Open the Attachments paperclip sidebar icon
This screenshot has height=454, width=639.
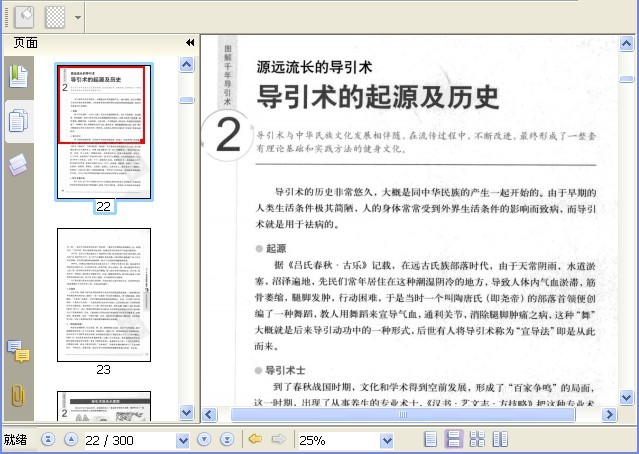[x=18, y=395]
